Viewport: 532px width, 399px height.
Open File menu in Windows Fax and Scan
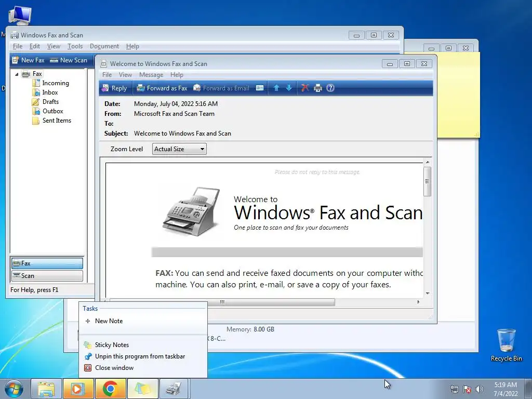pyautogui.click(x=18, y=46)
